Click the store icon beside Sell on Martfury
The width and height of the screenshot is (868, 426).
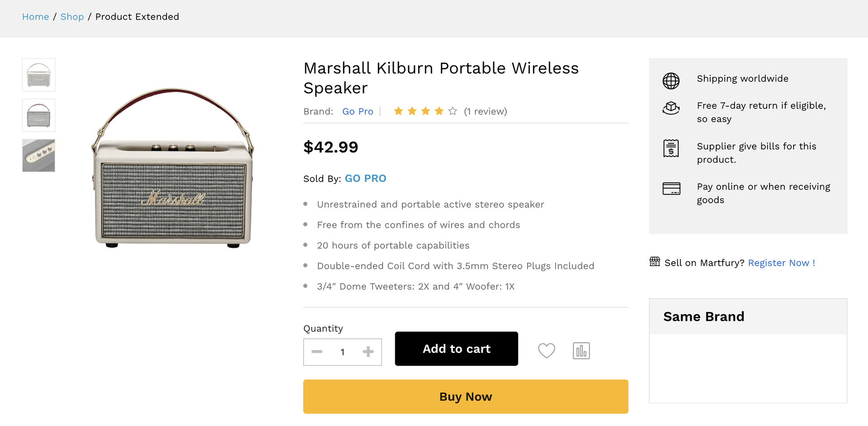(x=655, y=262)
